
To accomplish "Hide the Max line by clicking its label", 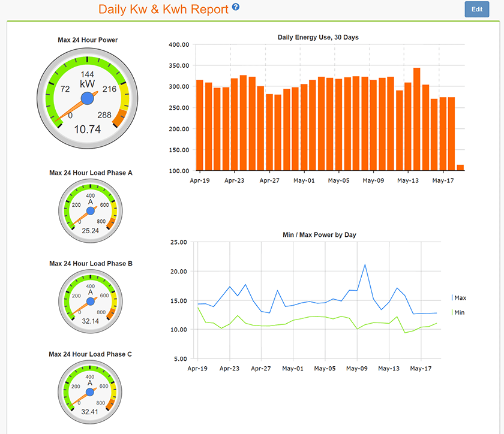I will coord(460,297).
